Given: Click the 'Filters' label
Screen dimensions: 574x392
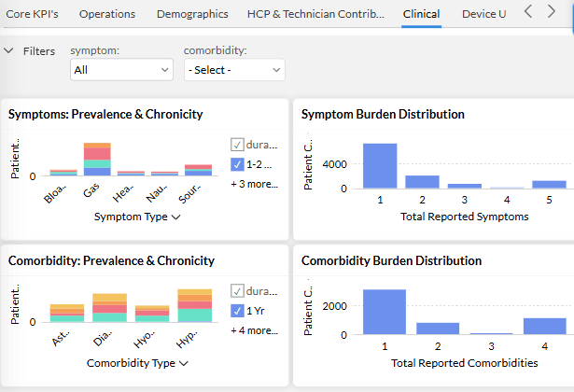Looking at the screenshot, I should click(x=39, y=51).
